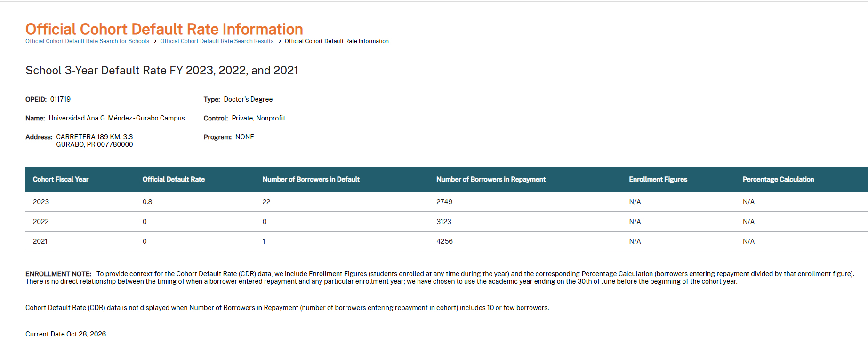
Task: Click the School 3-Year Default Rate heading
Action: coord(161,71)
